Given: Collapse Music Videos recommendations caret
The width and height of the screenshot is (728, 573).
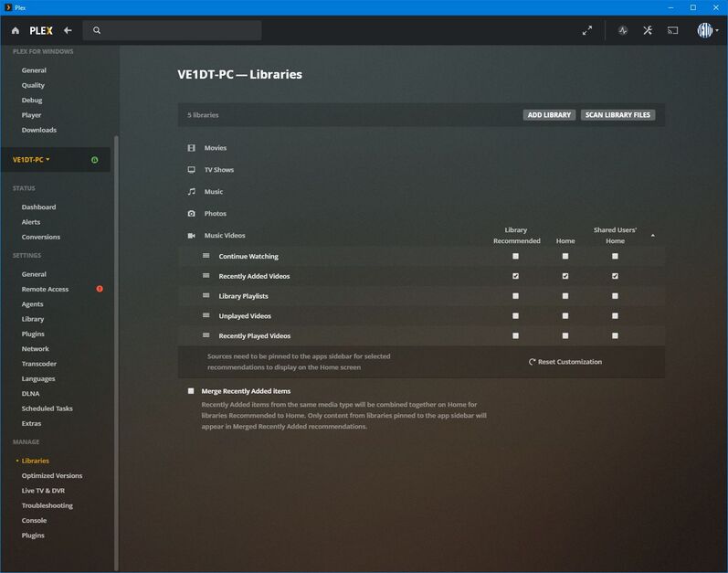Looking at the screenshot, I should tap(653, 236).
